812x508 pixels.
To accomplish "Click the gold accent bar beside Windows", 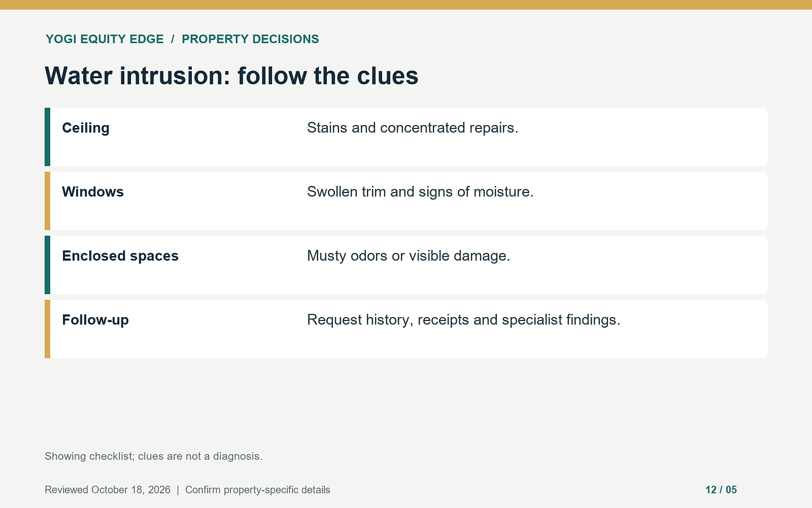I will (x=47, y=201).
